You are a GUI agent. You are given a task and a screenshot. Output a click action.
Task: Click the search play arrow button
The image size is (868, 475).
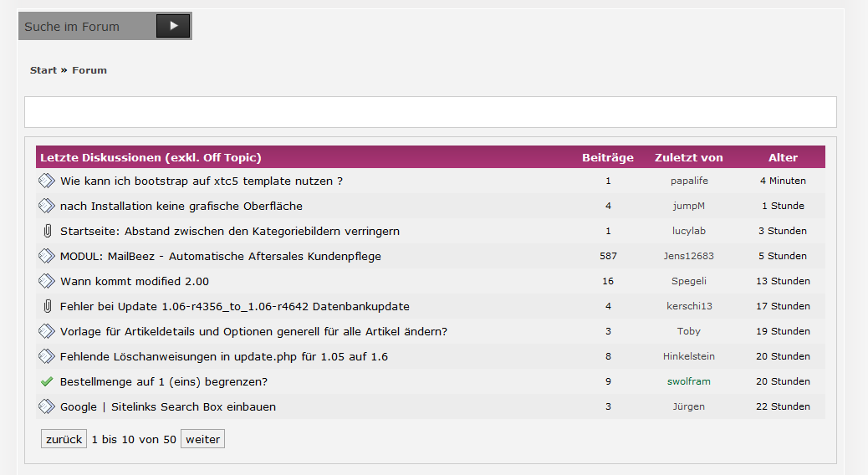[173, 26]
